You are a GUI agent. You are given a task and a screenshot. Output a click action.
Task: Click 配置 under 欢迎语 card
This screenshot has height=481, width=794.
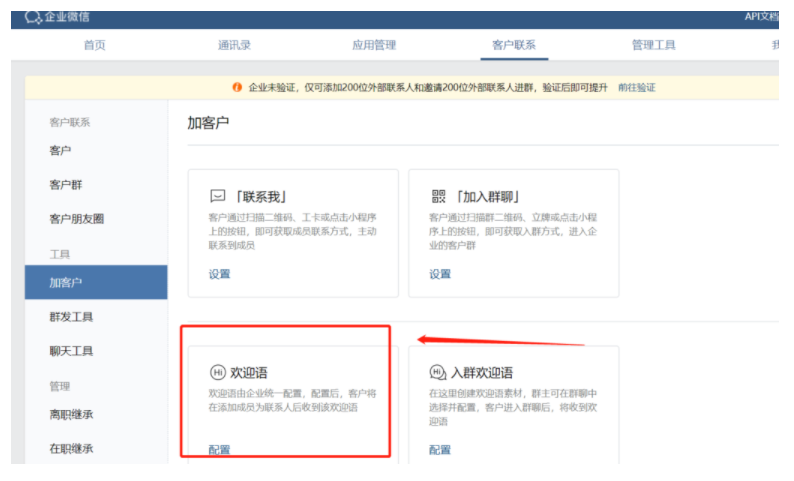(x=219, y=450)
